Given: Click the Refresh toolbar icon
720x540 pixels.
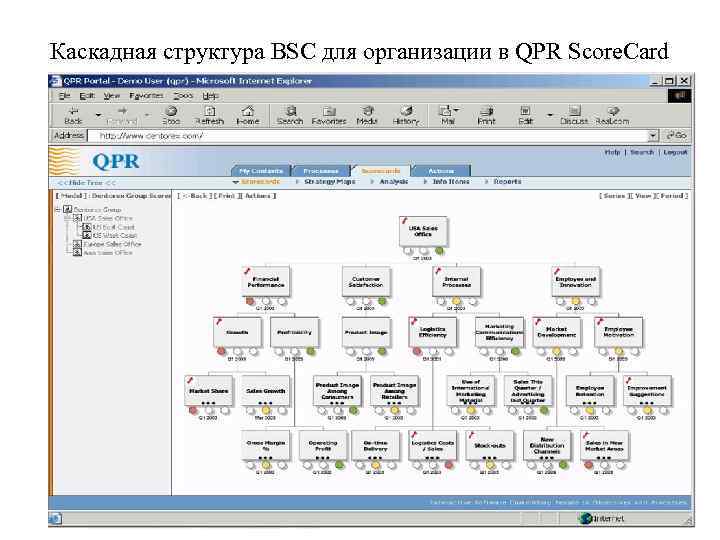Looking at the screenshot, I should [x=209, y=116].
